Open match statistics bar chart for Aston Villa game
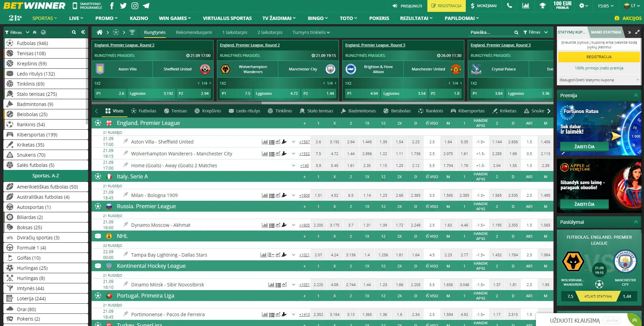Image resolution: width=644 pixels, height=326 pixels. [x=264, y=142]
